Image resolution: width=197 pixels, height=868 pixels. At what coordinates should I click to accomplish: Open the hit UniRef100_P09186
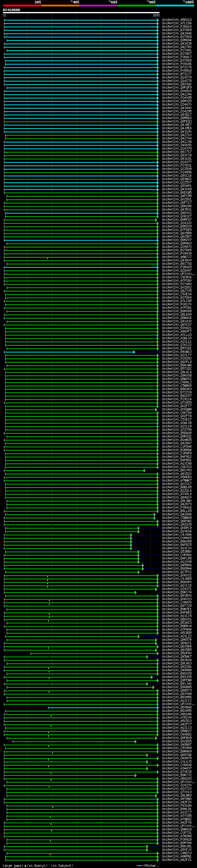(177, 64)
